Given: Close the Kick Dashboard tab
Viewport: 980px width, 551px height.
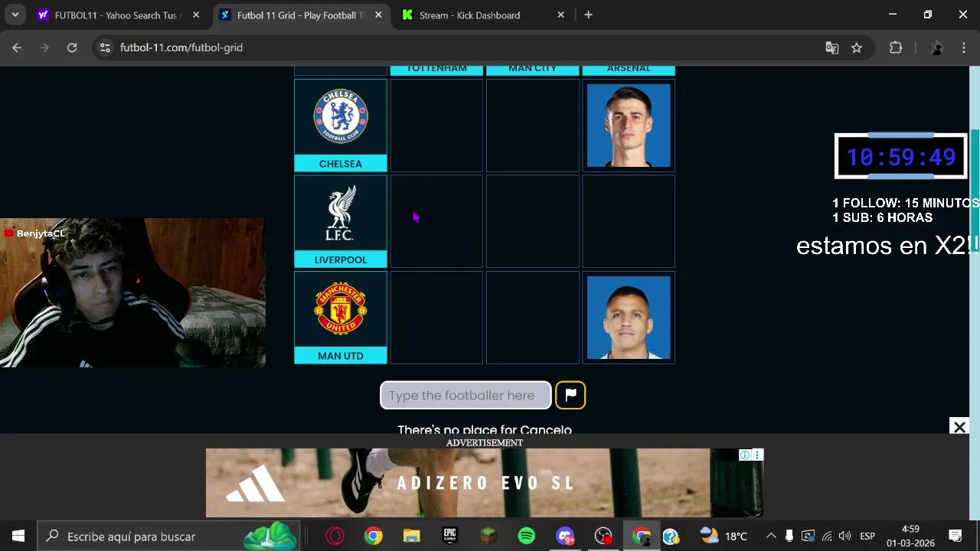Looking at the screenshot, I should (x=560, y=15).
